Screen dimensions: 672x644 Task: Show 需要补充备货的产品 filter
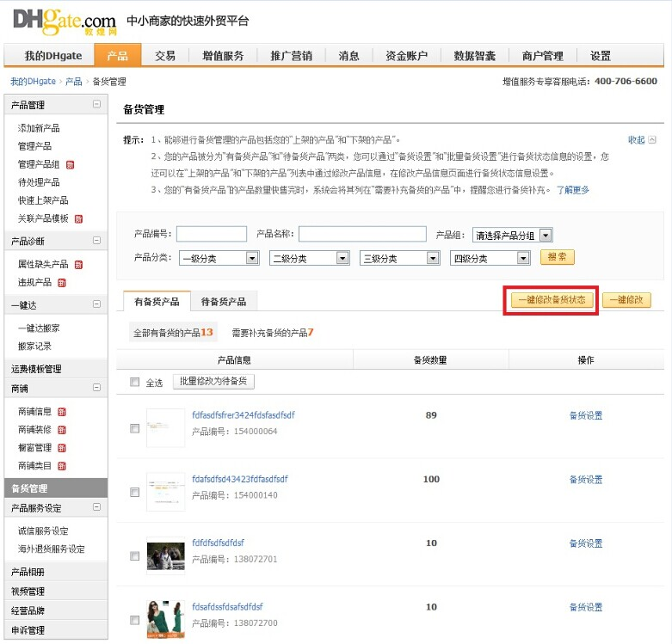273,333
